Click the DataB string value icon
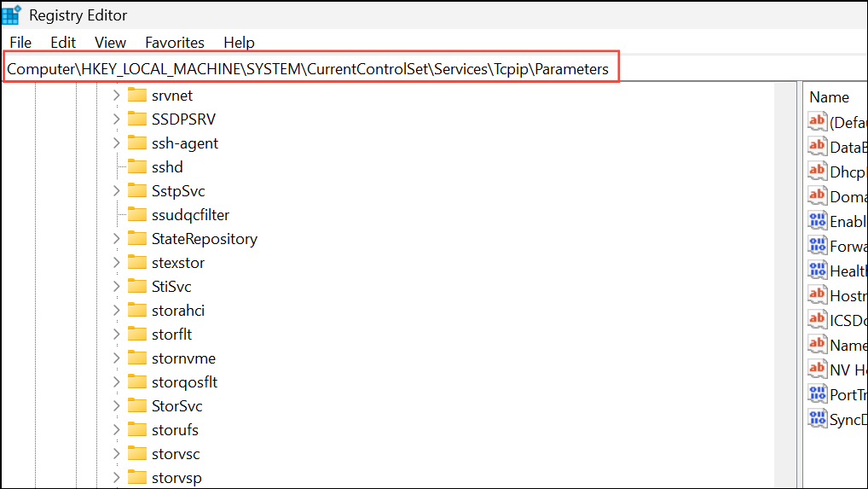 (x=817, y=146)
